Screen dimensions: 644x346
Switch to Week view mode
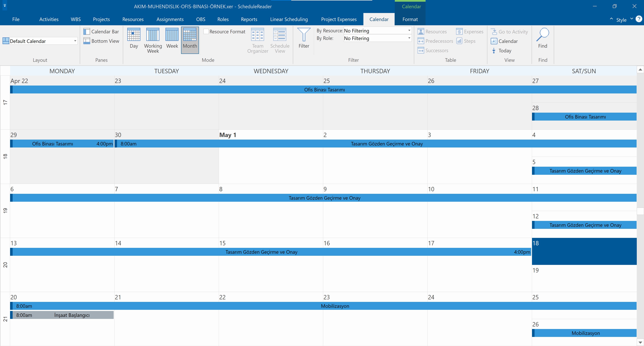point(172,40)
